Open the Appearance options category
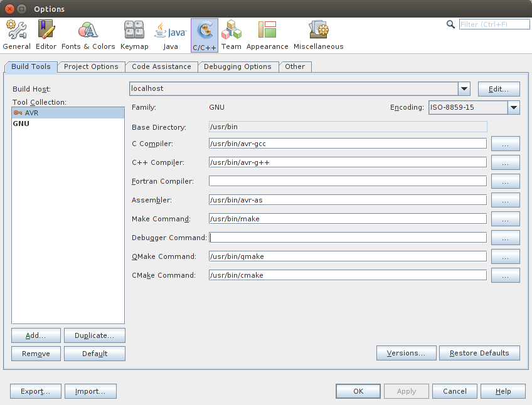Screen dimensions: 532x405 click(267, 35)
